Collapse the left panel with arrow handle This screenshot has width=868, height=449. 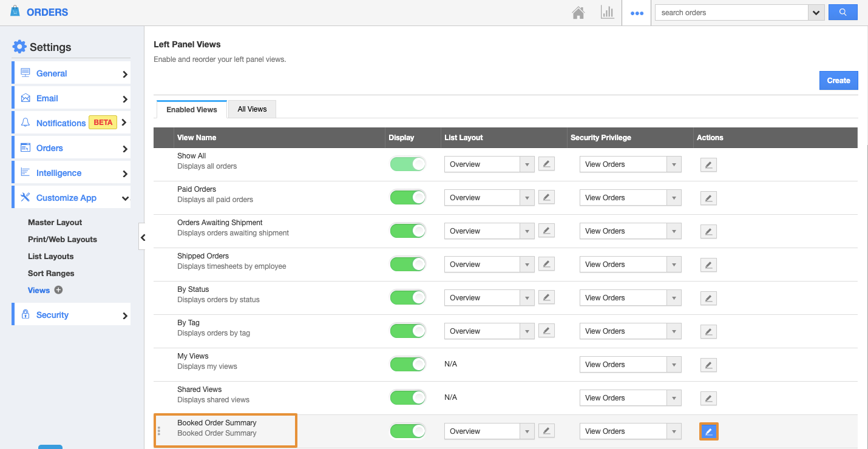(x=143, y=237)
